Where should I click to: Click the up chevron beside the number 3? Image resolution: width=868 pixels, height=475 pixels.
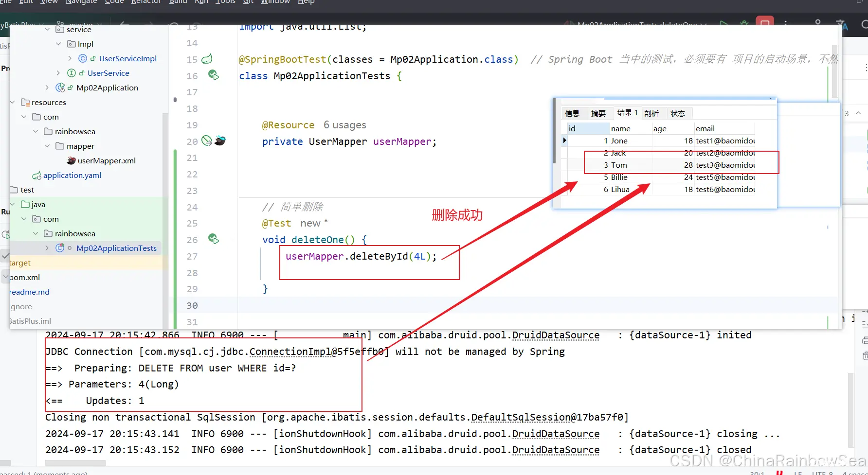858,113
